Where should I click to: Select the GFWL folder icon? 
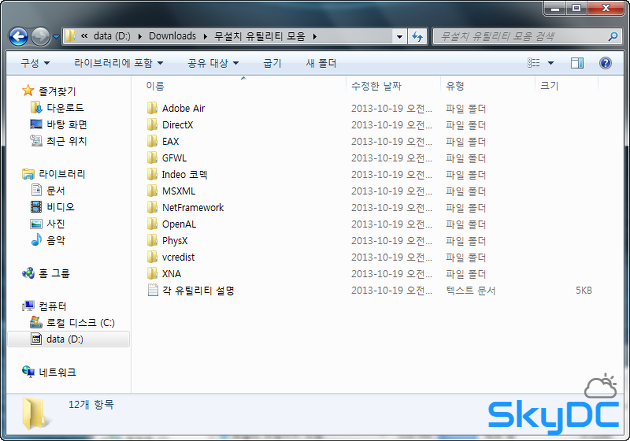pyautogui.click(x=152, y=157)
